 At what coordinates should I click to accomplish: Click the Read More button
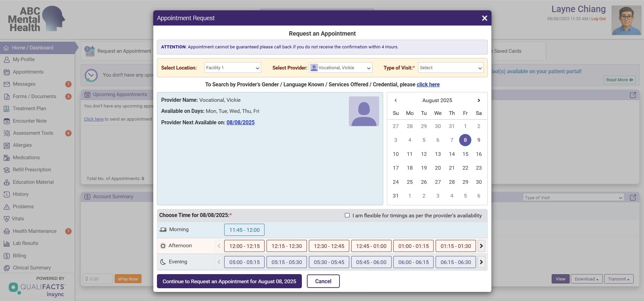coord(619,80)
